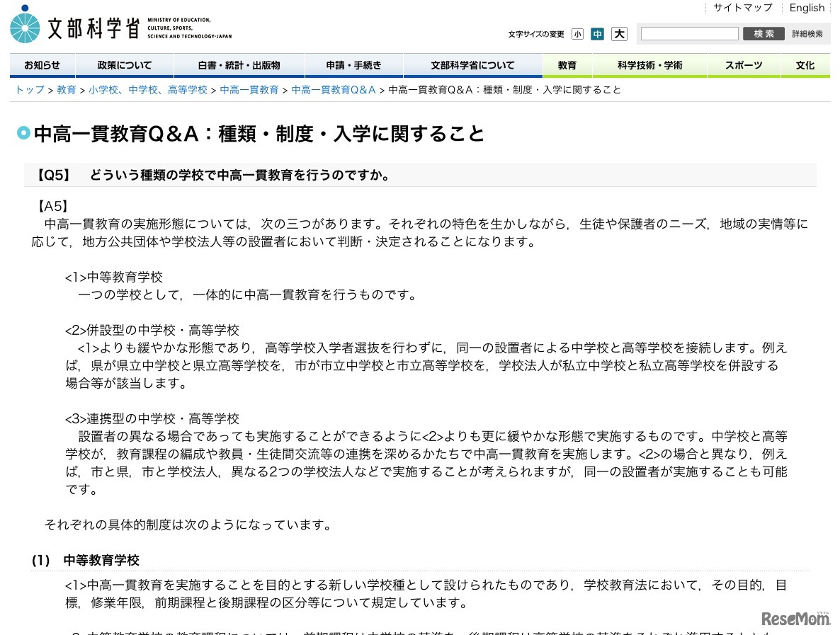Open 詳細検索 advanced search
The width and height of the screenshot is (840, 635).
tap(807, 33)
